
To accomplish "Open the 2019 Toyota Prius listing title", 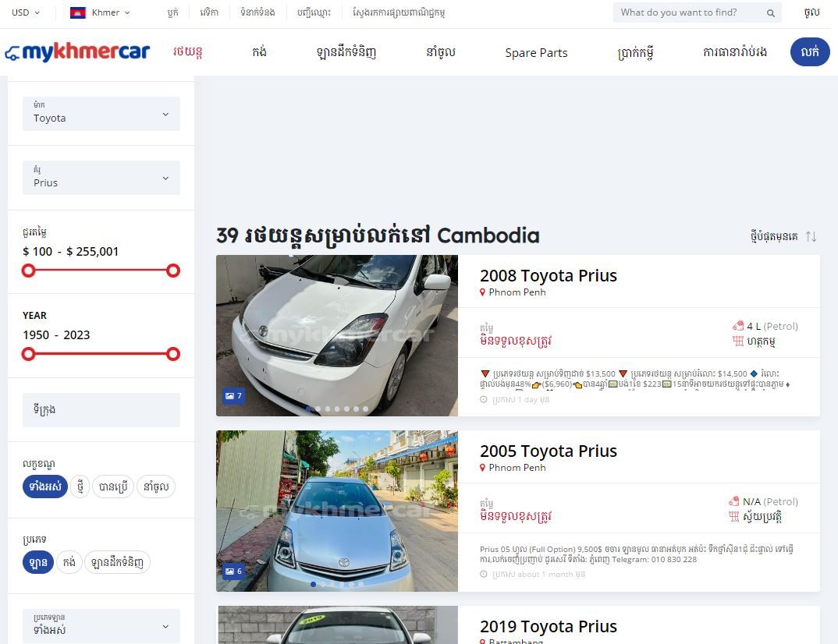I will pyautogui.click(x=549, y=626).
